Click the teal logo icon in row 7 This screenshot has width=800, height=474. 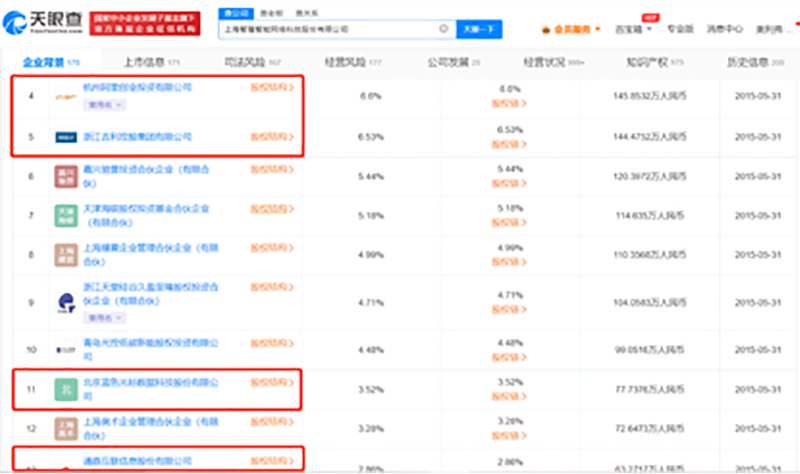(67, 216)
